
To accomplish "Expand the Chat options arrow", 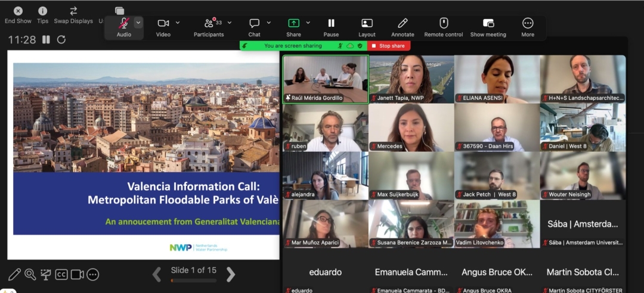I will point(269,23).
